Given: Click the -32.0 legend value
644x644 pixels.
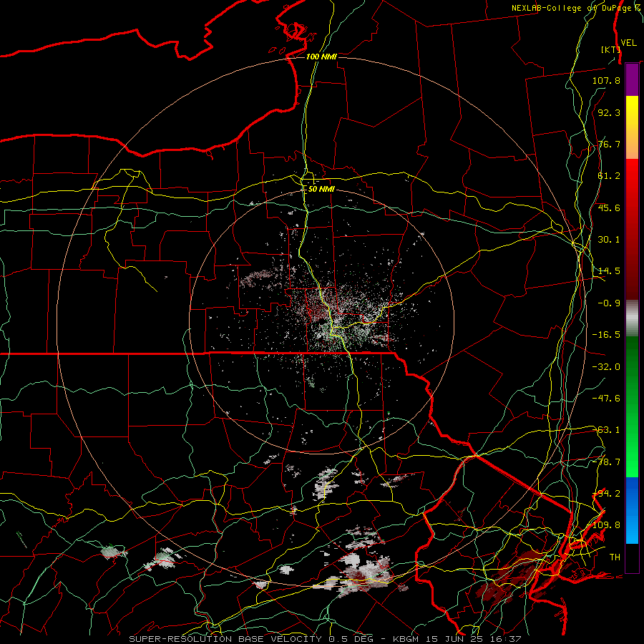Looking at the screenshot, I should pyautogui.click(x=606, y=367).
